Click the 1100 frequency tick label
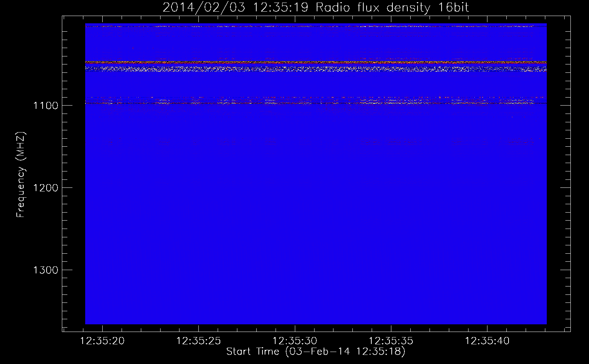 pyautogui.click(x=46, y=106)
